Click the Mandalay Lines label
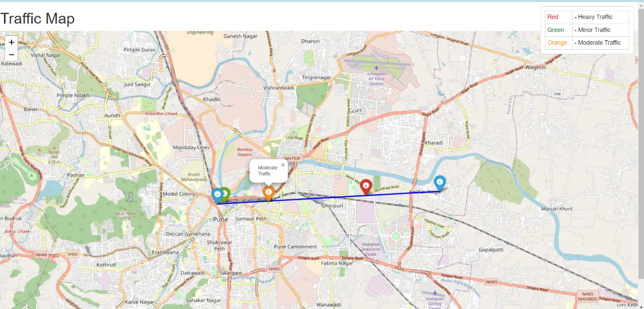The image size is (644, 309). click(191, 148)
